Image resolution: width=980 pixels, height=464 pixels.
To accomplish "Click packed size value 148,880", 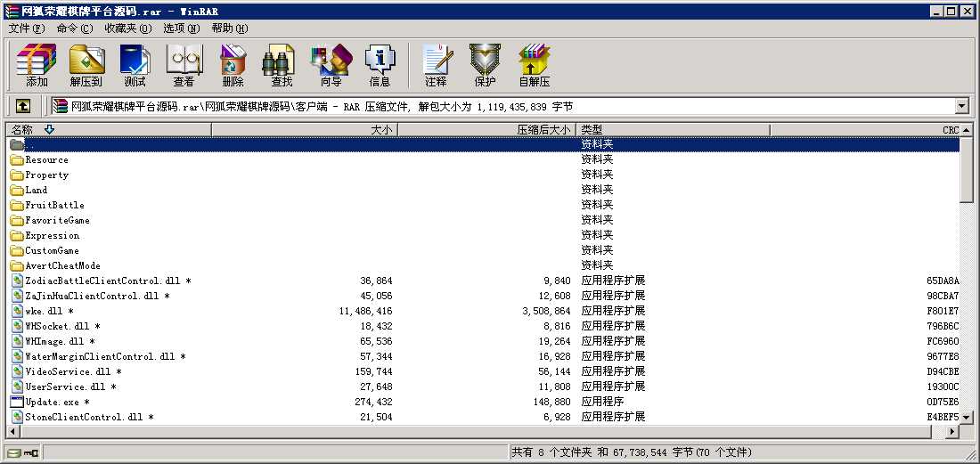I will [551, 402].
